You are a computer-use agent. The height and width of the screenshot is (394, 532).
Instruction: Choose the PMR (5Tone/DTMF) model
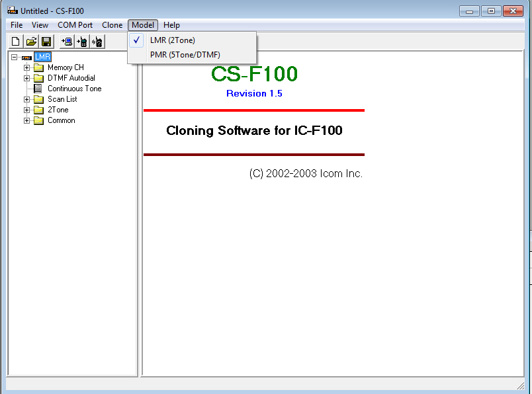coord(192,55)
